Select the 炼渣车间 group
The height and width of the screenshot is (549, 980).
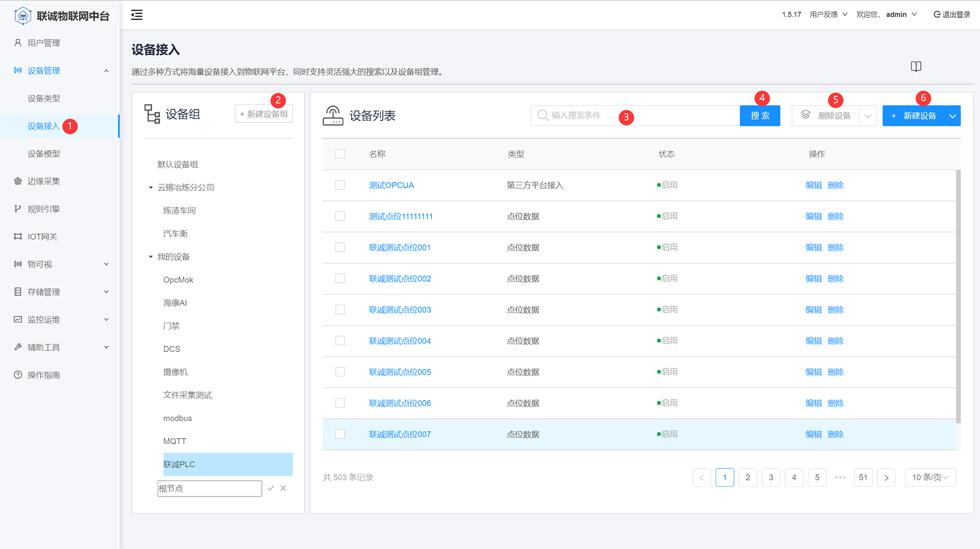[x=179, y=211]
